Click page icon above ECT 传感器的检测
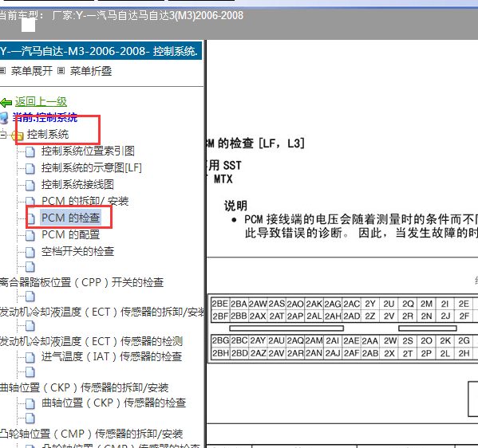The height and width of the screenshot is (448, 478). coord(30,326)
